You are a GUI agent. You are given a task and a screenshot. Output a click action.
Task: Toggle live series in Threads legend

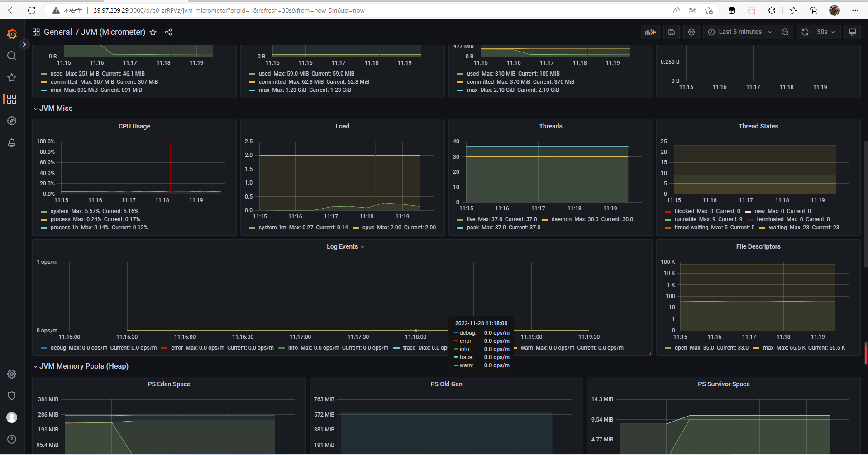coord(471,219)
